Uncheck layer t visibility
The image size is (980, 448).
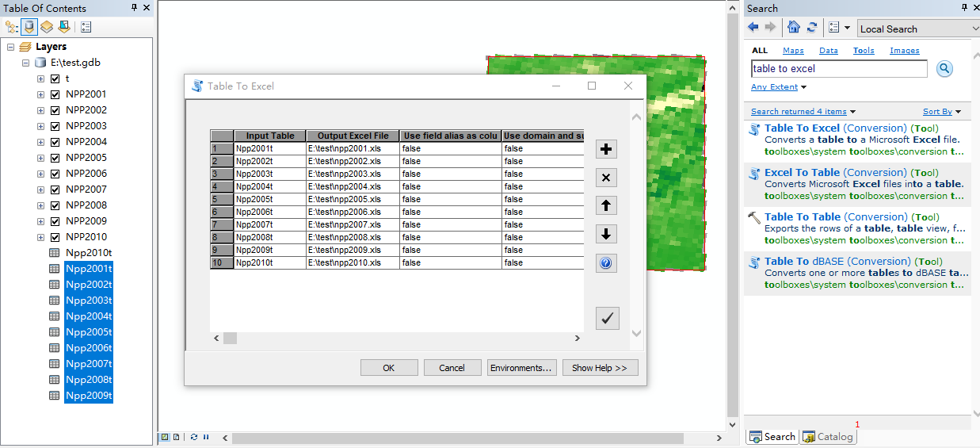tap(55, 78)
